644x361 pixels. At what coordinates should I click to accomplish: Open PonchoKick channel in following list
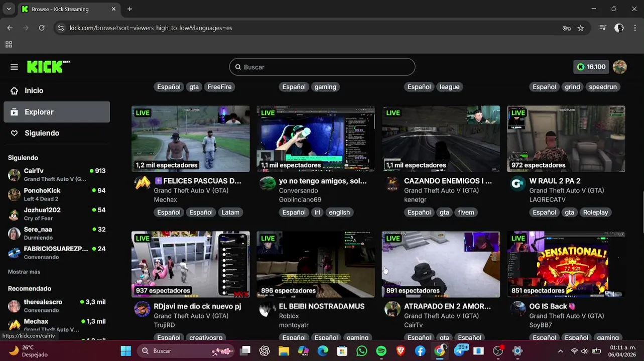[x=57, y=194]
